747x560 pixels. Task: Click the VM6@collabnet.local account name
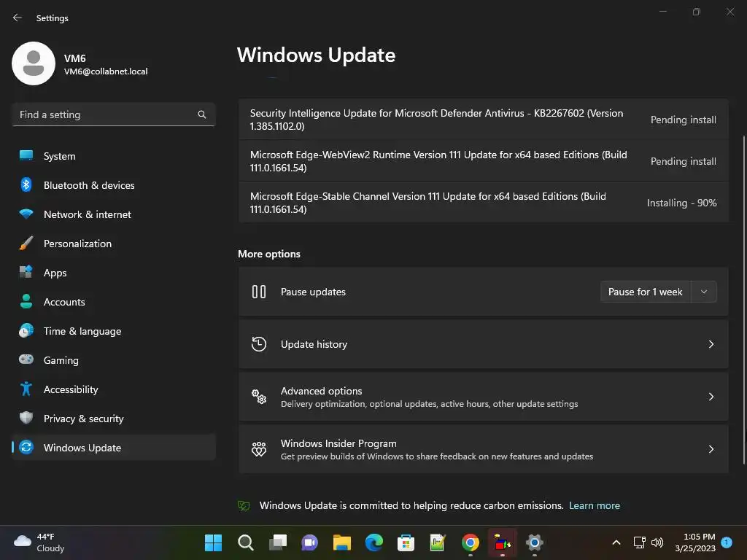point(106,71)
